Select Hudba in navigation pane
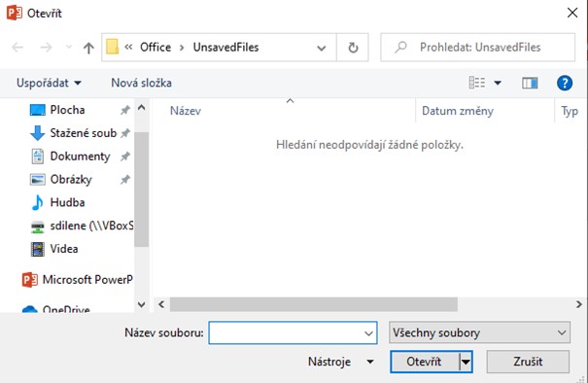Image resolution: width=588 pixels, height=383 pixels. pos(67,202)
